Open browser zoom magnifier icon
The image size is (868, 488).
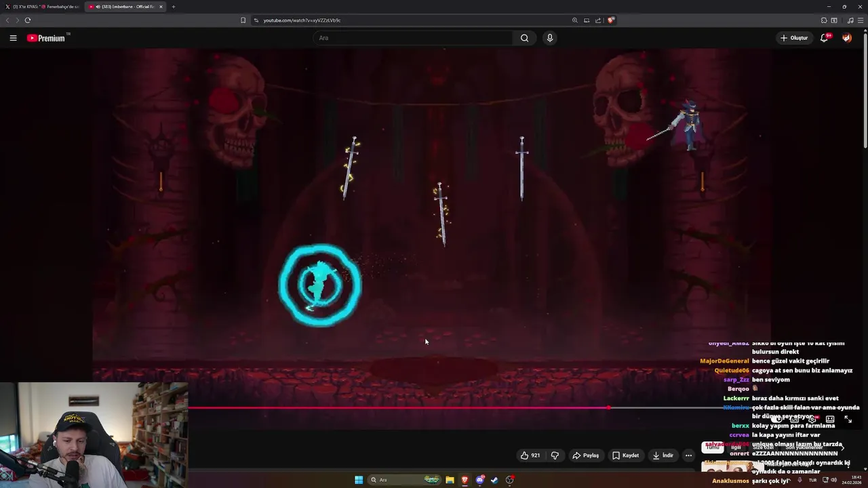click(575, 20)
